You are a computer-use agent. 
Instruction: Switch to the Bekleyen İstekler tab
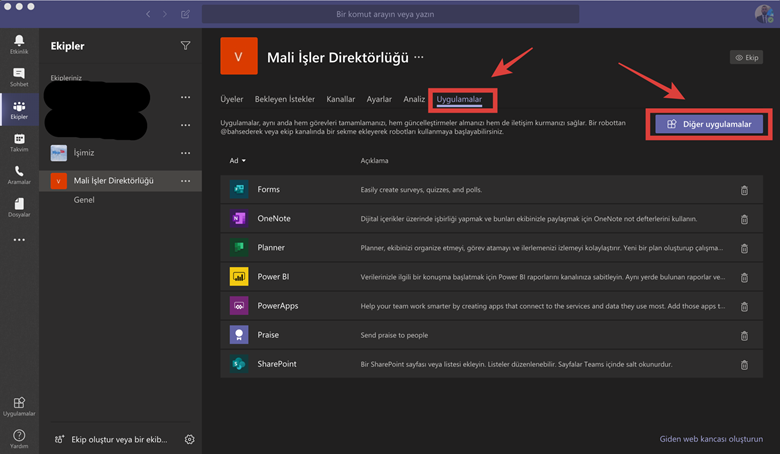coord(285,99)
